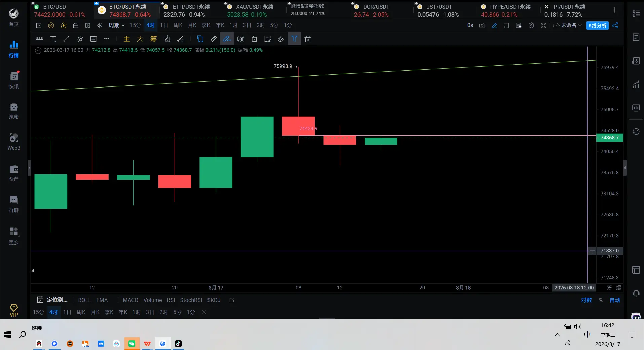
Task: Open WeChat from the taskbar
Action: point(132,344)
